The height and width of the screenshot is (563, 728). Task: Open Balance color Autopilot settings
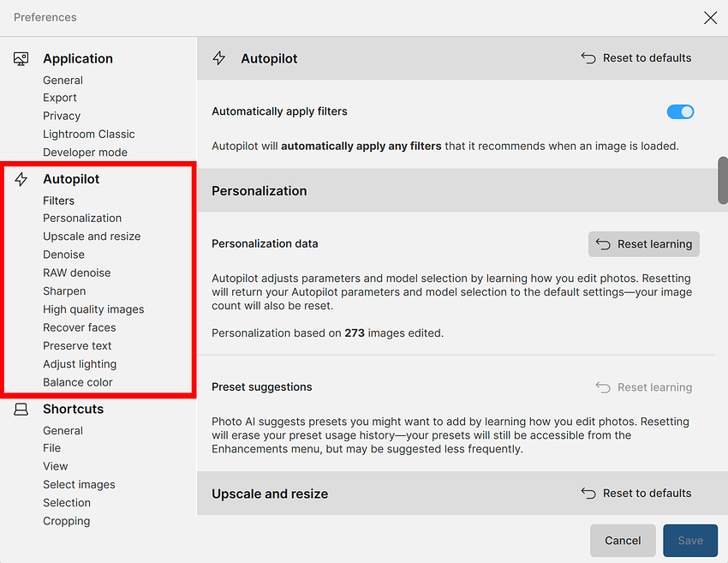coord(78,382)
